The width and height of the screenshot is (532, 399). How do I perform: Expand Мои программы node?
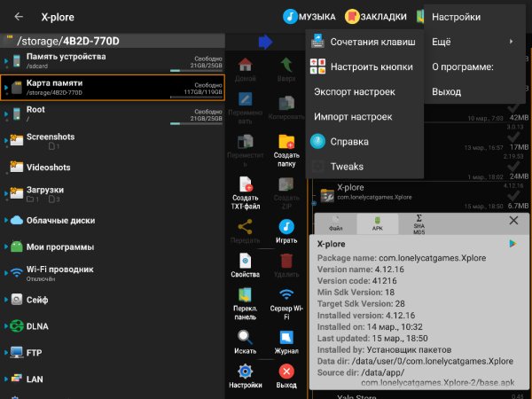pos(6,246)
